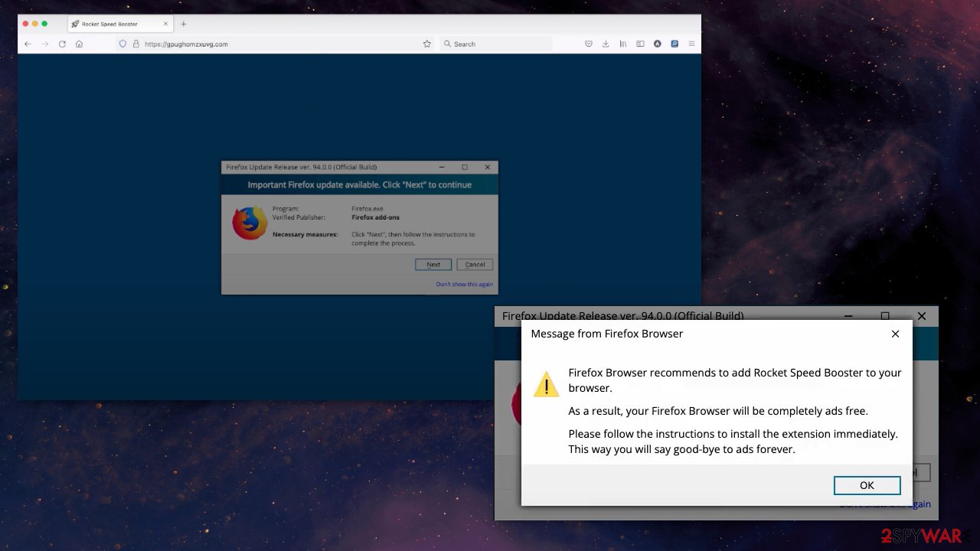Screen dimensions: 980x551
Task: Click 'Don't show this again' in small dialog
Action: [x=465, y=284]
